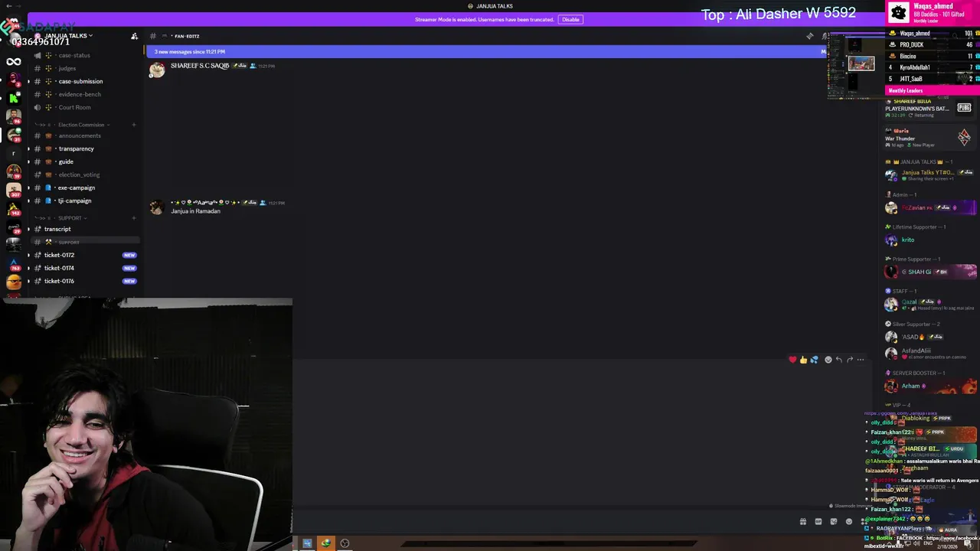
Task: Click the 'Janjua in Ramadan' message text
Action: [196, 211]
